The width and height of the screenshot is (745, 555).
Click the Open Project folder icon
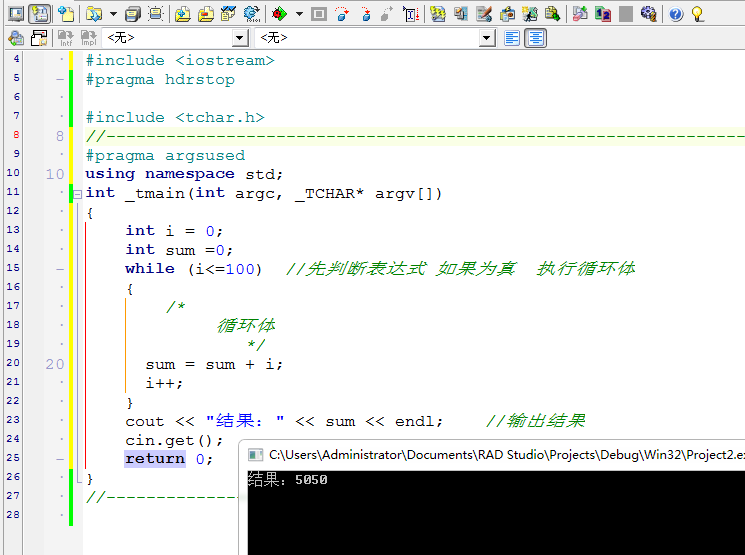[x=94, y=14]
